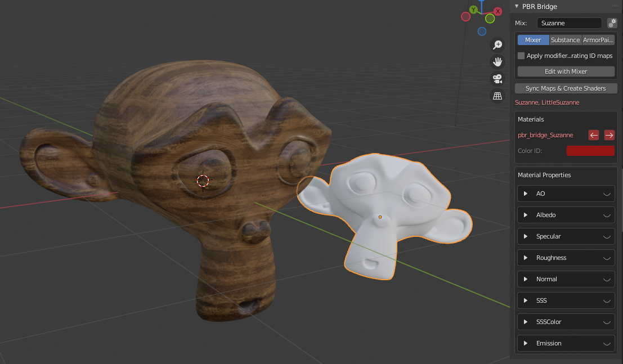Viewport: 623px width, 364px height.
Task: Expand the Specular property section
Action: click(526, 236)
